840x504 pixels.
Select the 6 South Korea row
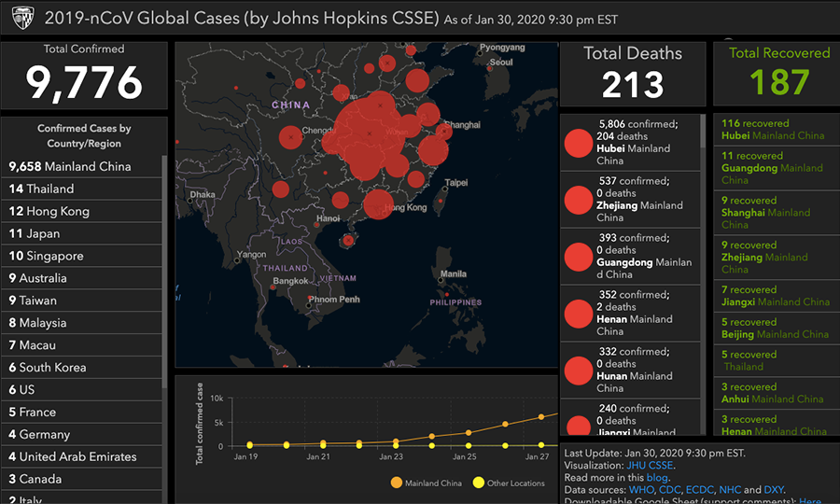pos(81,368)
